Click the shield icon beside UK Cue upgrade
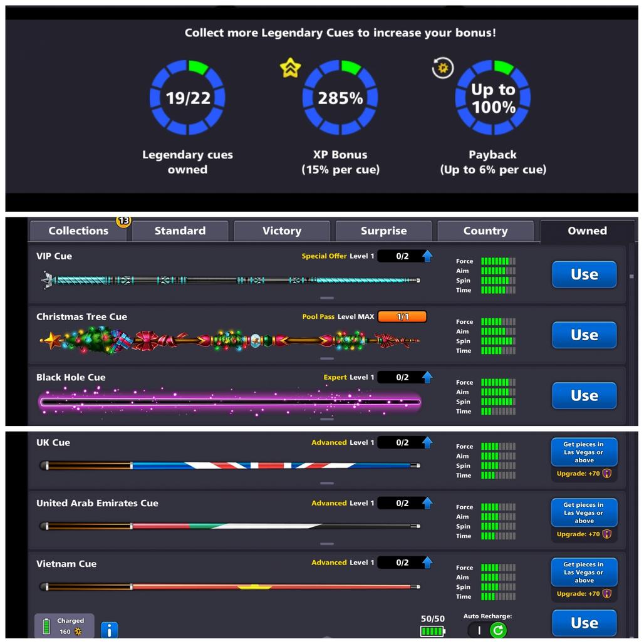The height and width of the screenshot is (644, 644). click(x=606, y=474)
